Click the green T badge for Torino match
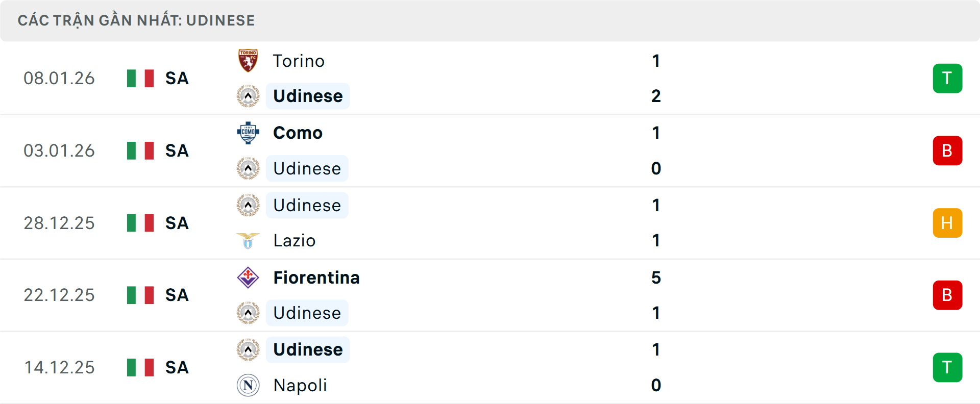Viewport: 980px width, 404px height. [x=947, y=78]
